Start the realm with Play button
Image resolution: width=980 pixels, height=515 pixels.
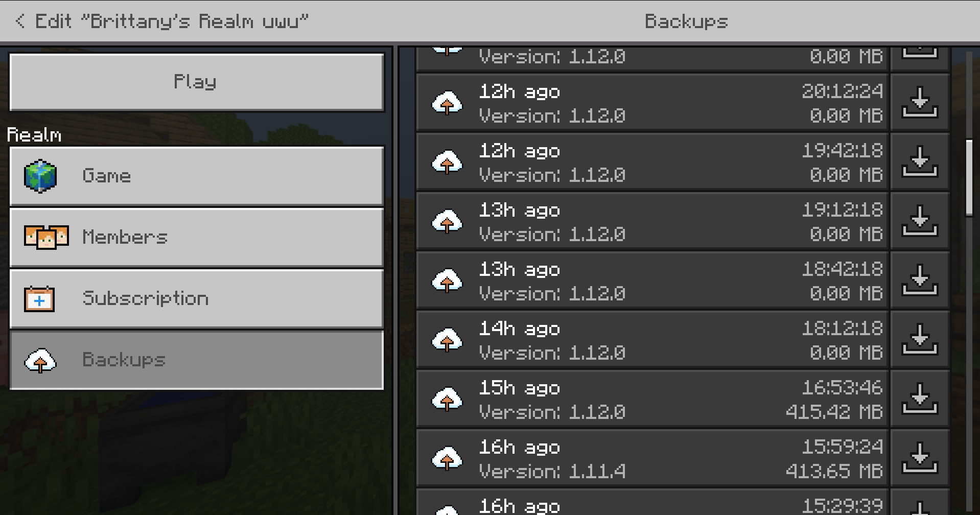197,82
